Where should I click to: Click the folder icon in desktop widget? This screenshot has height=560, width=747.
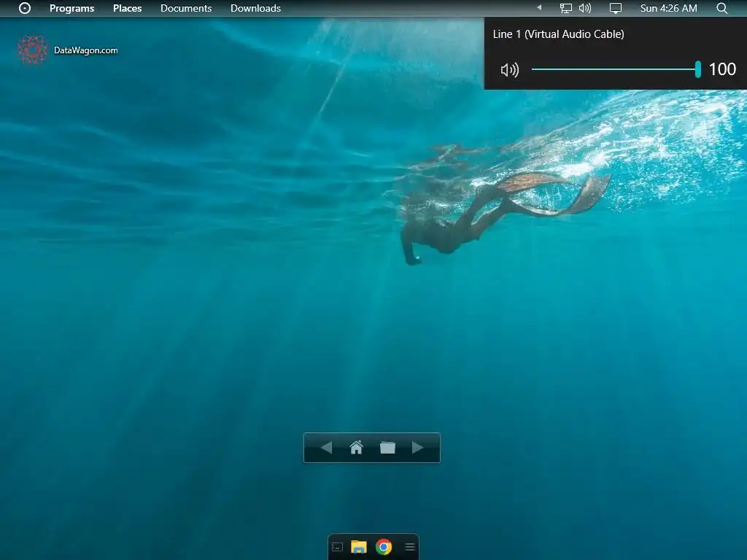(388, 448)
